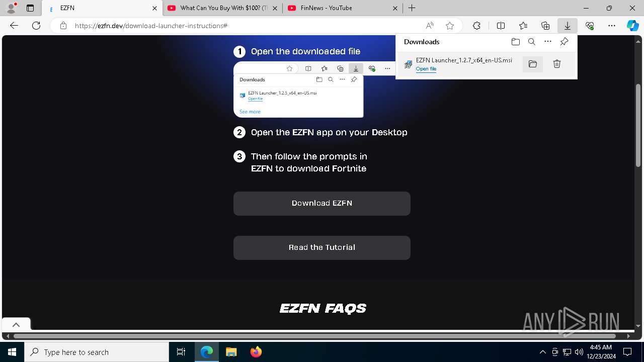Click the EZFN Launcher_1.2.7_x64_en-US.msi filename
The height and width of the screenshot is (362, 644).
(x=464, y=60)
